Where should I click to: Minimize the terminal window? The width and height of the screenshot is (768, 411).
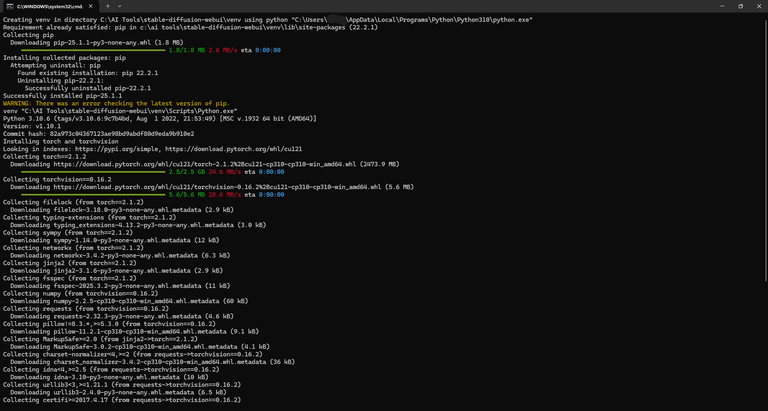click(722, 6)
